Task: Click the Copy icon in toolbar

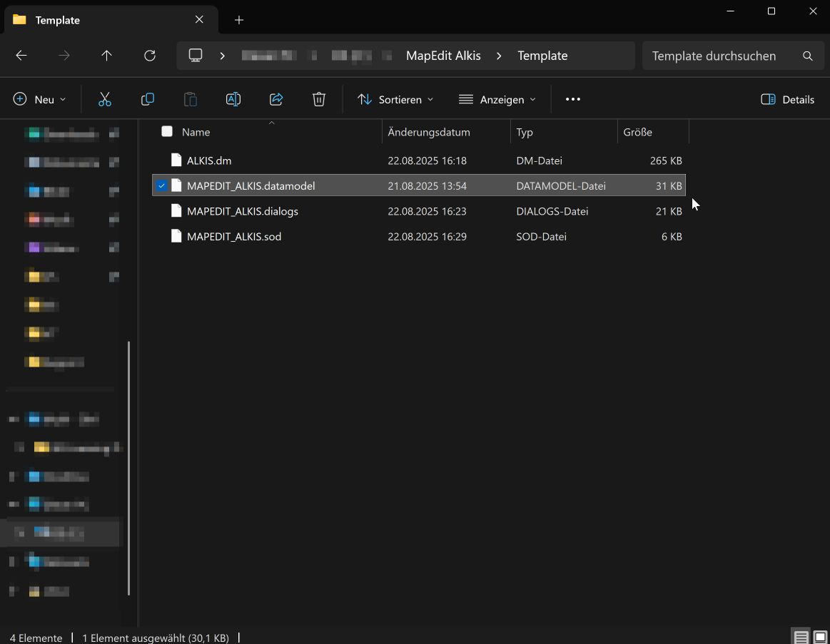Action: (148, 99)
